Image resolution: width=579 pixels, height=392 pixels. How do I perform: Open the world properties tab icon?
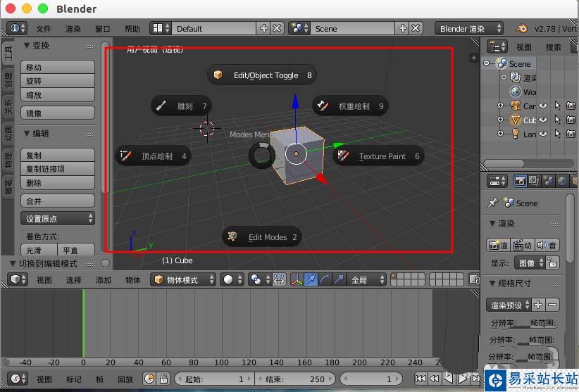click(x=562, y=181)
